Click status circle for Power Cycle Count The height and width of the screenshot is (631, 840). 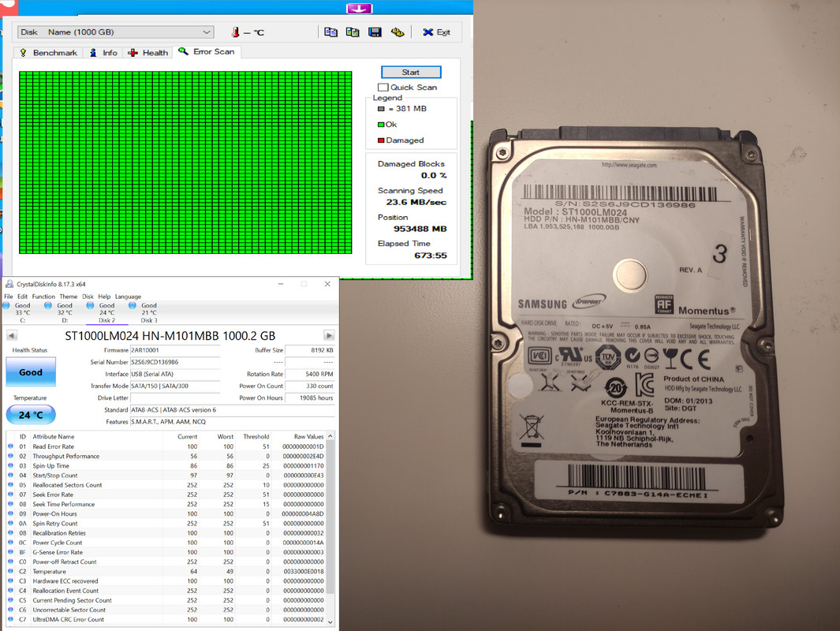[11, 543]
